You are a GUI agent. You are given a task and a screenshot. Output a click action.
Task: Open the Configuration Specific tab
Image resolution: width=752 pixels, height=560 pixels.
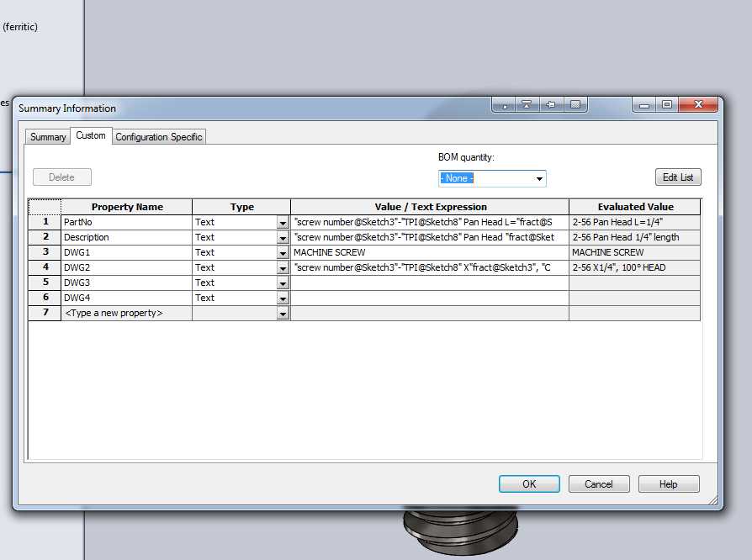(x=159, y=137)
